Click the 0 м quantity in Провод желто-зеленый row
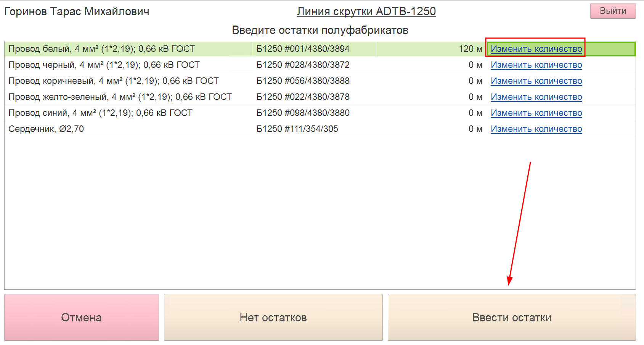644x345 pixels. coord(475,97)
